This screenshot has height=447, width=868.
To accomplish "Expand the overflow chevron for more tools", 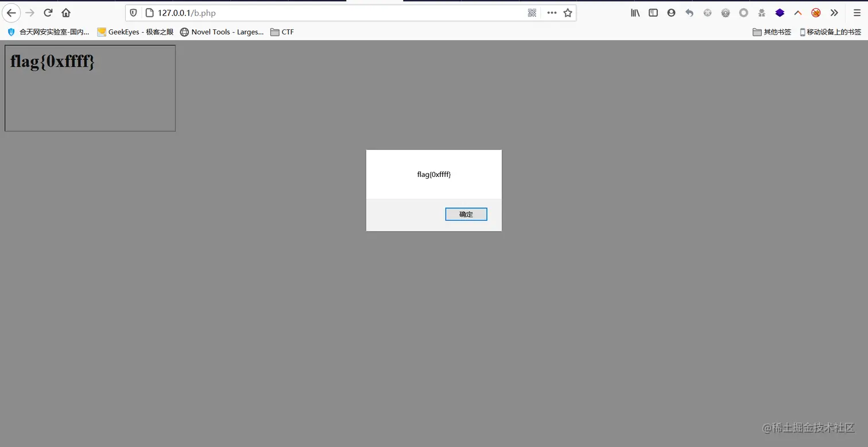I will click(x=834, y=13).
